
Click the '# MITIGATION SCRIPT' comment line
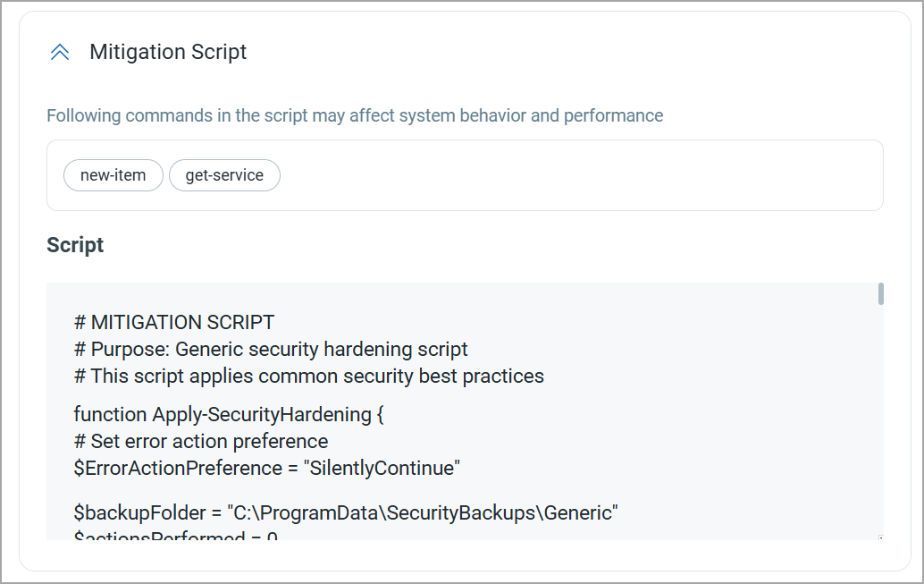[174, 322]
